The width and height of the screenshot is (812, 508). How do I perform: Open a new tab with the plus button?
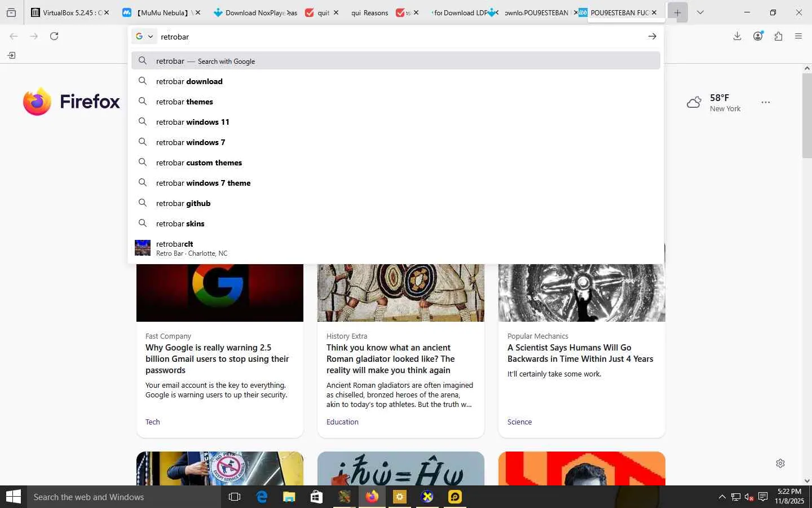(677, 12)
